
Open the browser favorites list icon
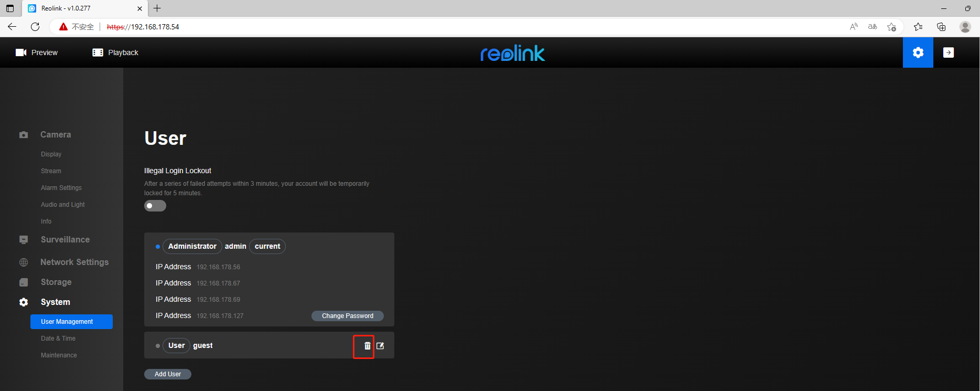918,27
